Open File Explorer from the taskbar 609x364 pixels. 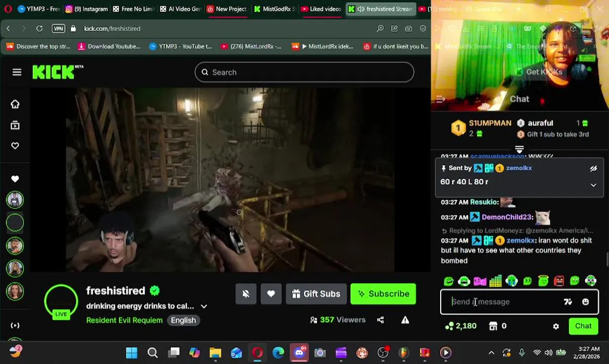coord(215,352)
